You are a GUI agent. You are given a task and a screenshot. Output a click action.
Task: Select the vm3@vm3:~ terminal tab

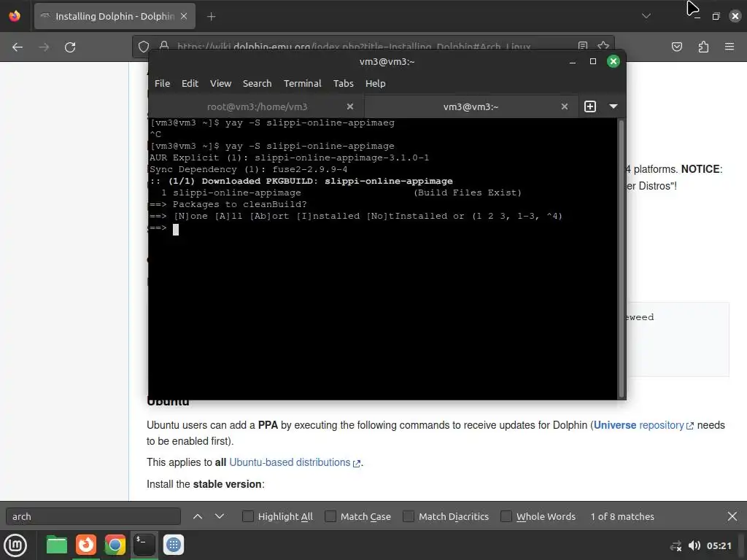coord(471,106)
